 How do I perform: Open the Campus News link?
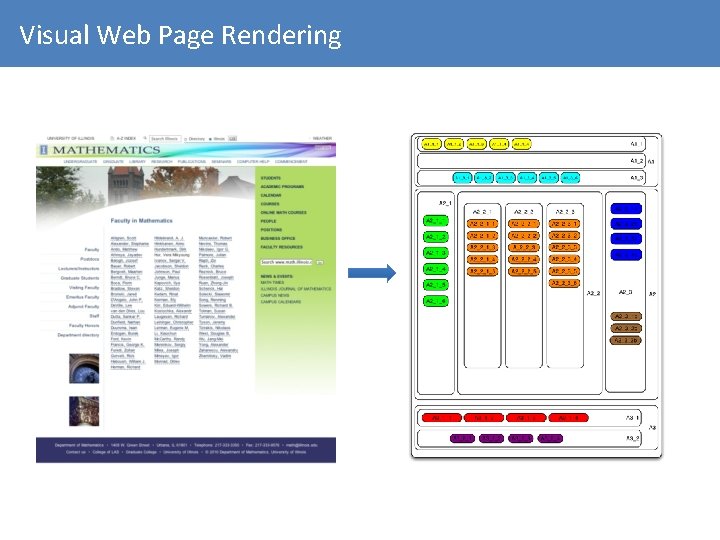pyautogui.click(x=275, y=295)
